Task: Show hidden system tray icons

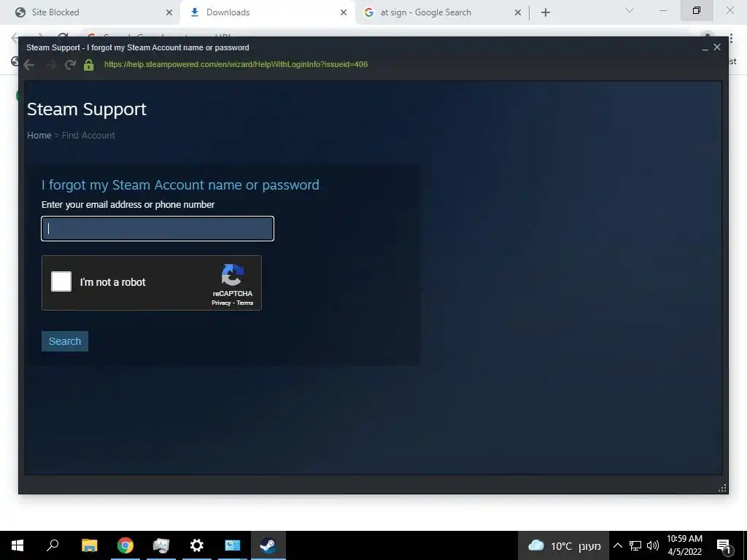Action: [x=617, y=545]
